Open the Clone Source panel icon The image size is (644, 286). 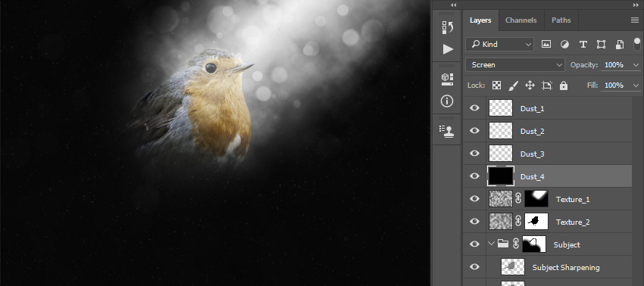click(447, 131)
